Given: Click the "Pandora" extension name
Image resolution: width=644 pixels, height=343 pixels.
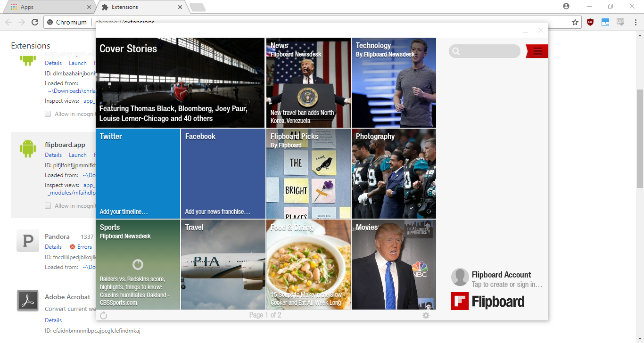Looking at the screenshot, I should [x=57, y=237].
